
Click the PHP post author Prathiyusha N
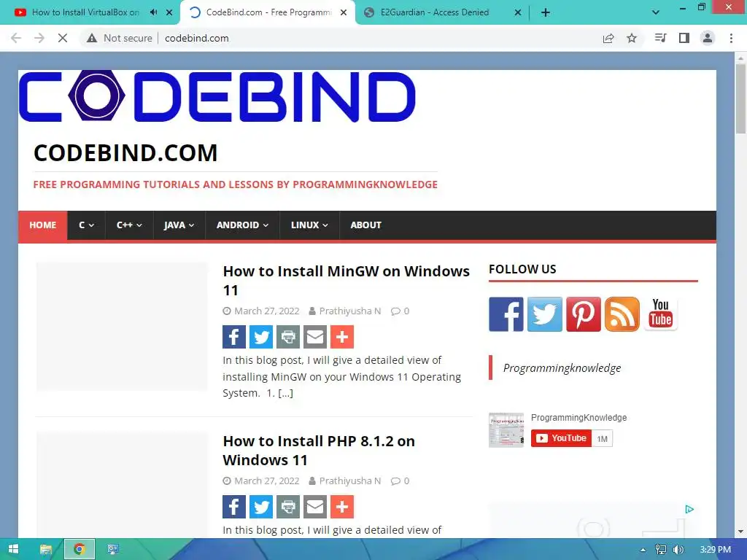[x=350, y=481]
